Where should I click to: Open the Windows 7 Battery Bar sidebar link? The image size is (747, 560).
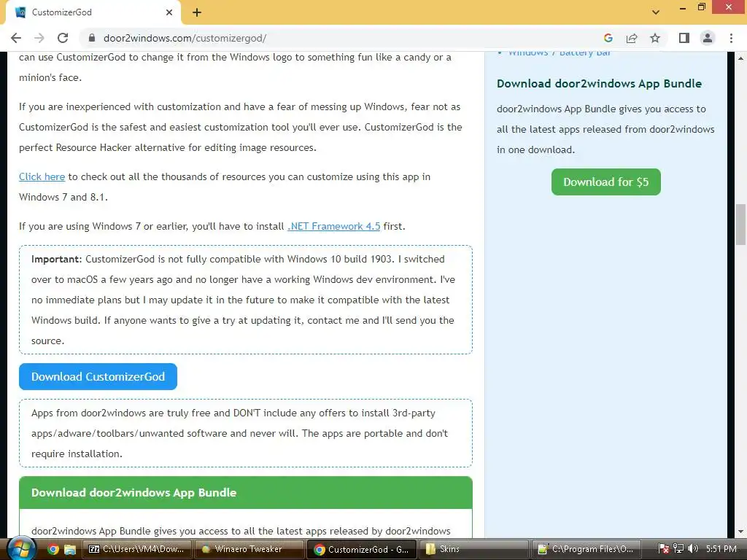click(x=560, y=52)
